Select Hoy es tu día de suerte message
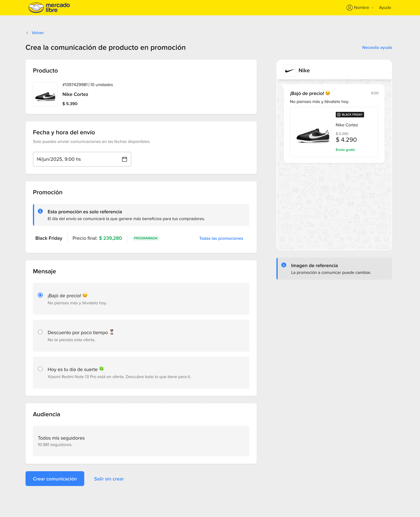The image size is (420, 517). point(40,369)
